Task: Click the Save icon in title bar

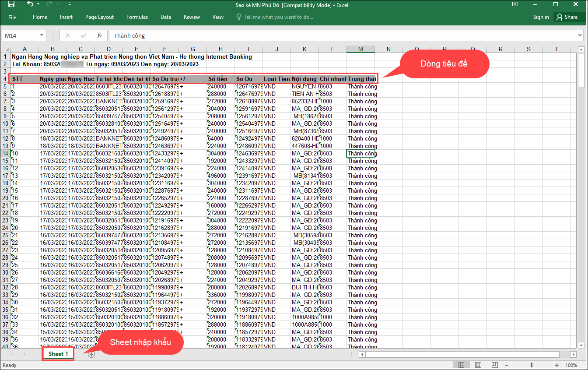Action: [x=11, y=4]
